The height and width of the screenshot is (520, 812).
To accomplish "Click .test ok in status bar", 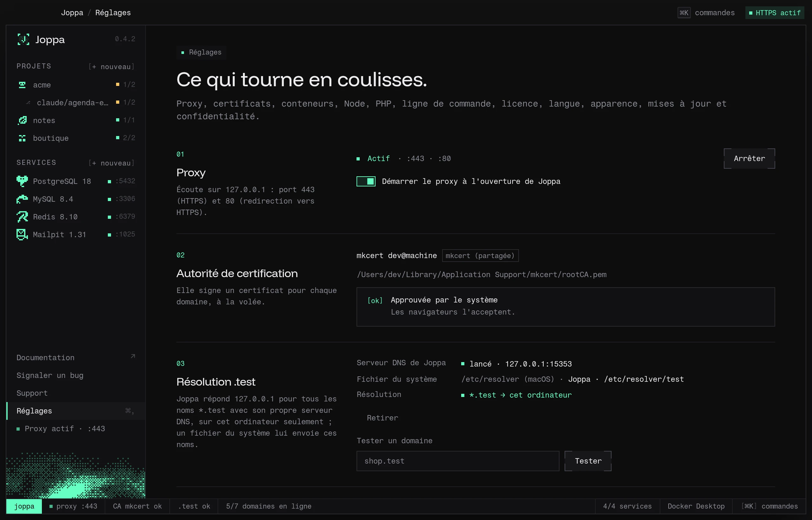I will point(194,506).
